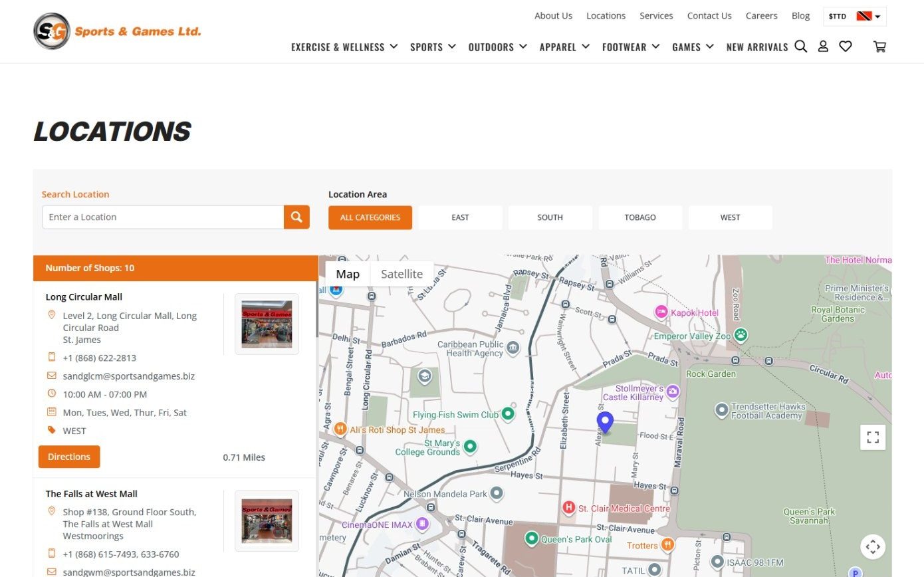Open the user account icon

point(823,47)
